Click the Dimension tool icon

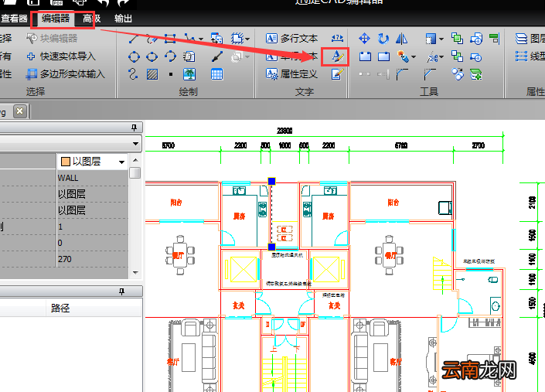[337, 38]
